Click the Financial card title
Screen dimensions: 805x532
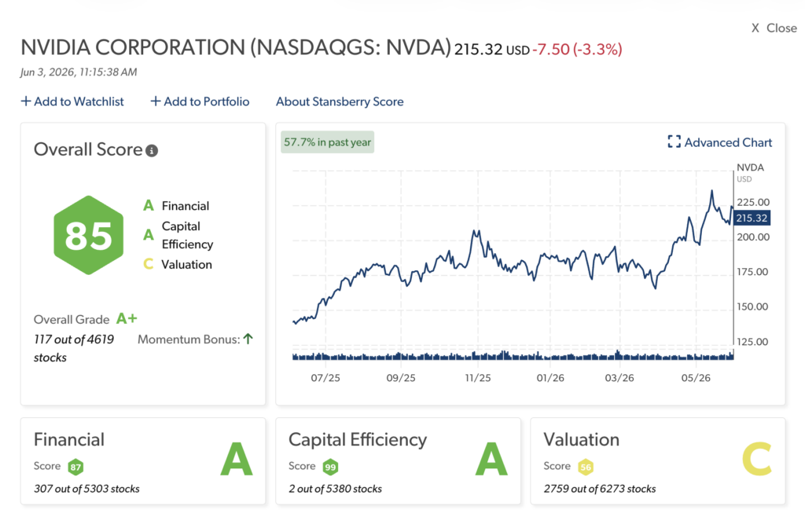click(69, 439)
